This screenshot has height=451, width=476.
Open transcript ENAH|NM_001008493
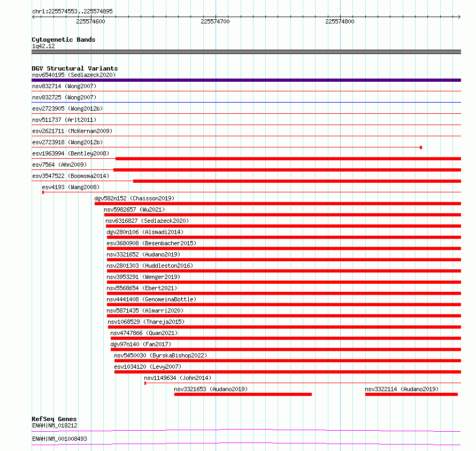pos(59,439)
